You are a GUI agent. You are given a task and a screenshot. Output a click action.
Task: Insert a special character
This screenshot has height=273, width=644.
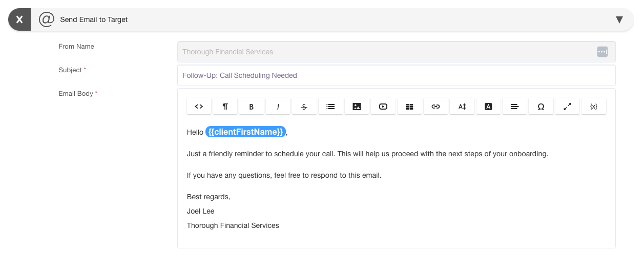click(541, 107)
